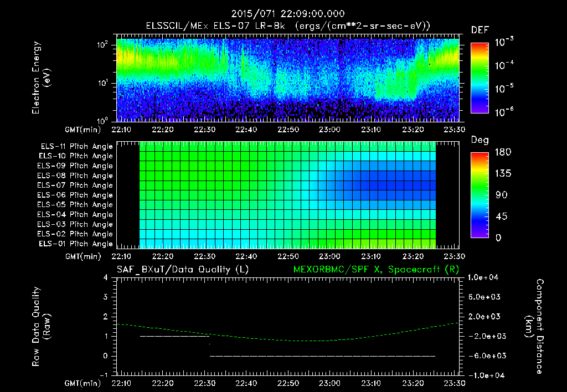
Task: Click the 180 tick on the Deg color bar
Action: 503,152
